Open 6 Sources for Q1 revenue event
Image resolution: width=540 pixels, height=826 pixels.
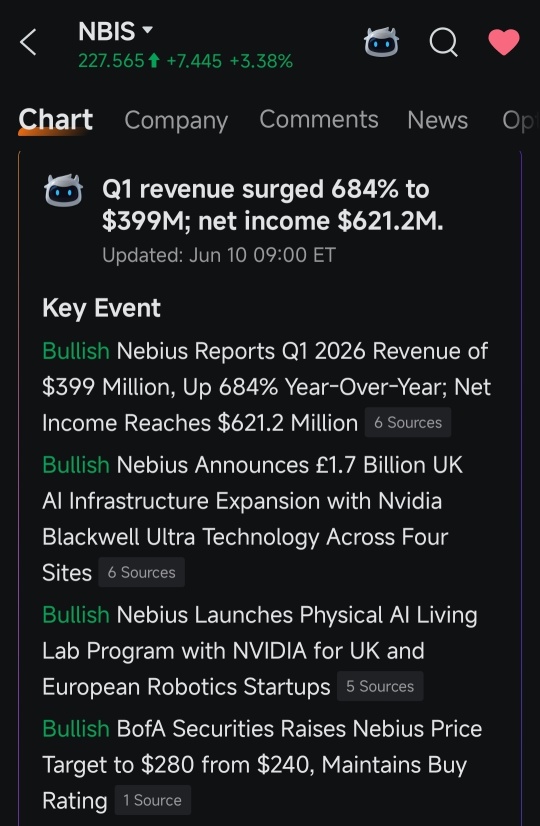(x=408, y=422)
